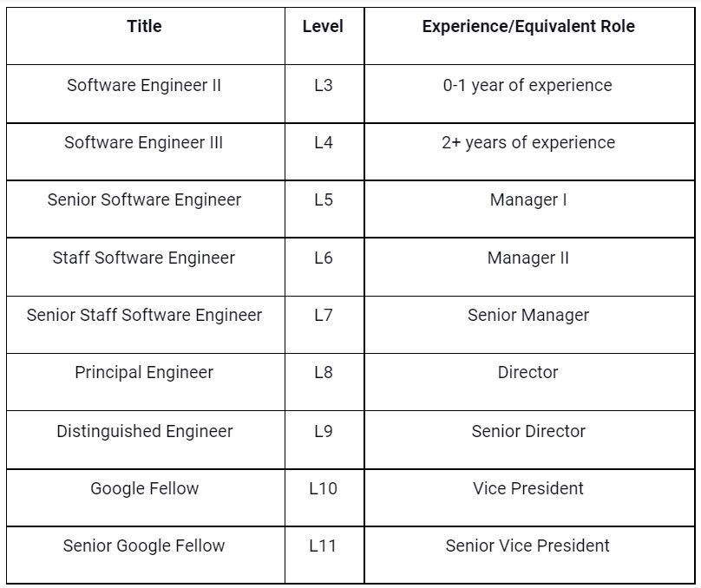Click the Title column header

point(144,27)
